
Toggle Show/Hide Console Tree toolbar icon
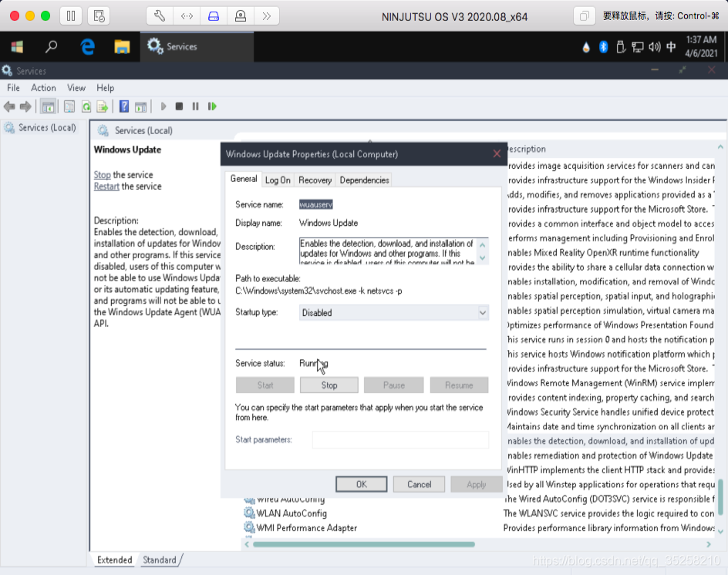click(x=48, y=106)
